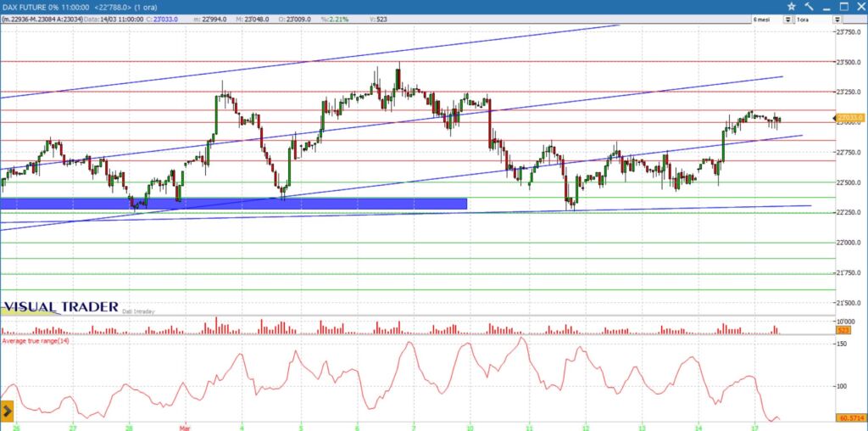Image resolution: width=868 pixels, height=431 pixels.
Task: Click the maximum value 'M: 23'048.0'
Action: (x=253, y=20)
